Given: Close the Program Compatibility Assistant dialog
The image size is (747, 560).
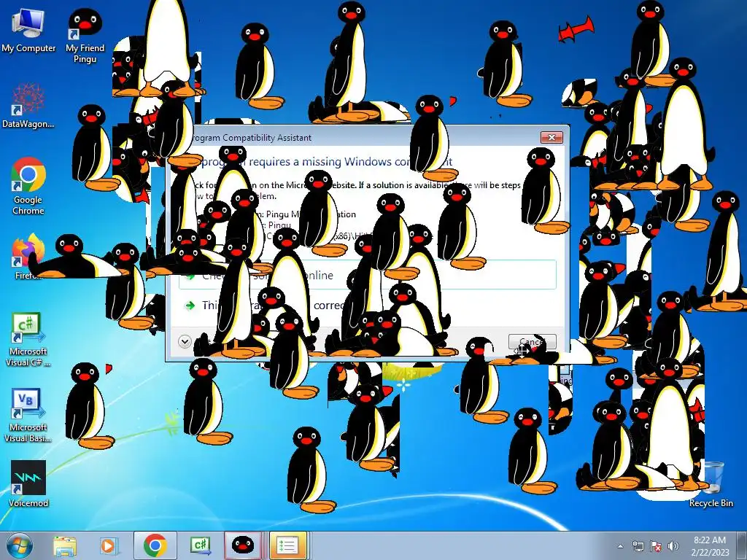Looking at the screenshot, I should tap(551, 137).
